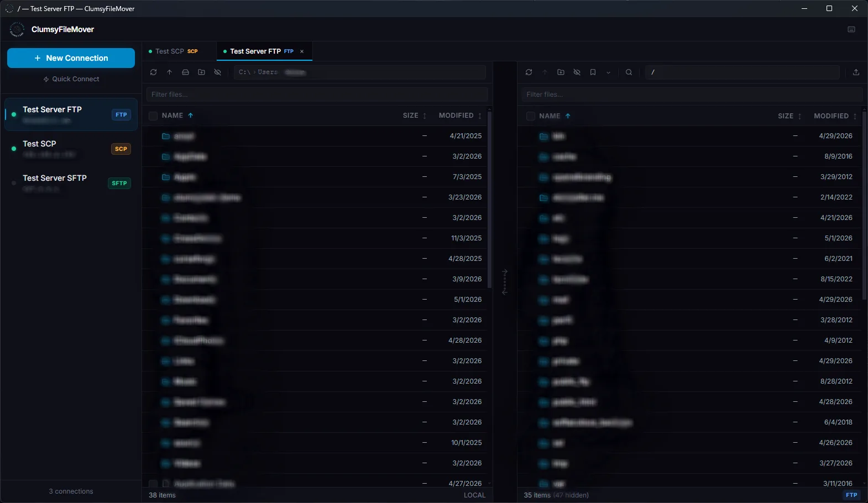The image size is (868, 503).
Task: Click the SFTP badge on Test Server SFTP
Action: point(119,184)
